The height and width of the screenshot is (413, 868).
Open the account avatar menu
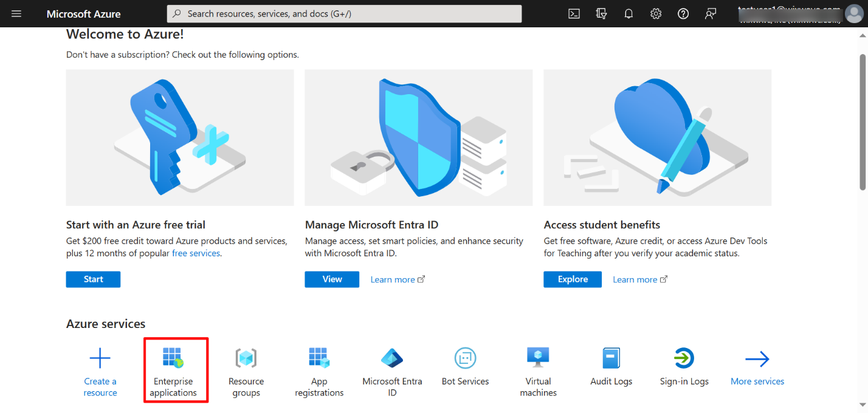853,13
